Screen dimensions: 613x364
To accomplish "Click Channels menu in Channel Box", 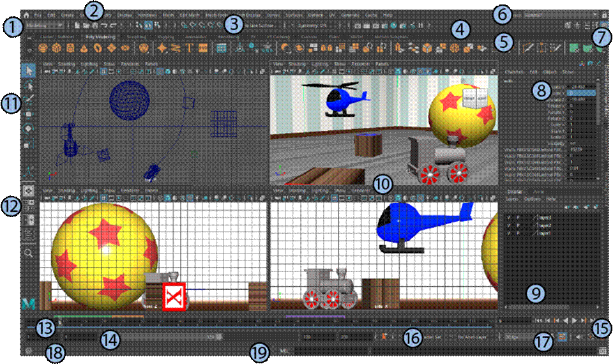I will 514,72.
